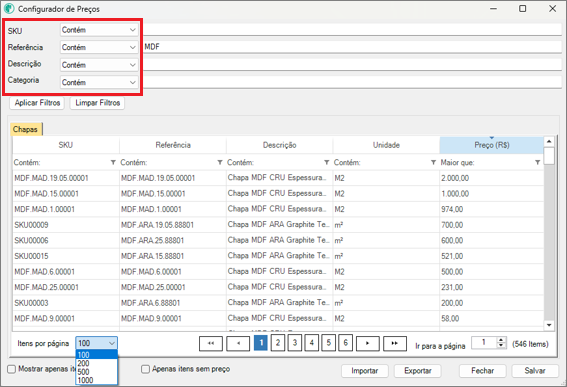The image size is (567, 387).
Task: Select row MDF.MAD.15.00001 in SKU column
Action: tap(66, 194)
